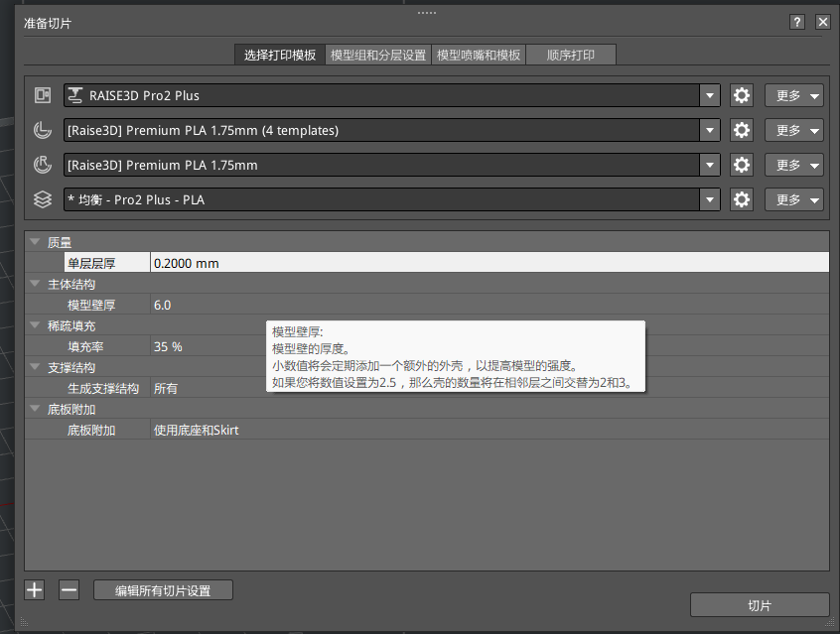Collapse the 支撑结构 section
This screenshot has width=840, height=634.
36,367
